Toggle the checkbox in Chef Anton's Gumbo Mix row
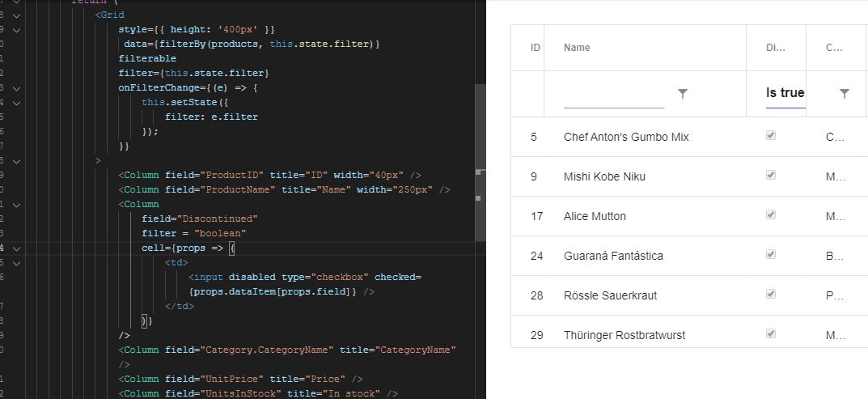The image size is (868, 399). click(771, 136)
